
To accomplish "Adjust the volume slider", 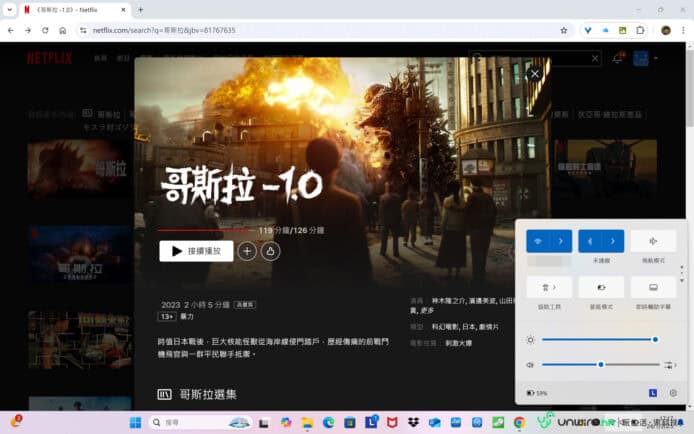I will [x=601, y=365].
